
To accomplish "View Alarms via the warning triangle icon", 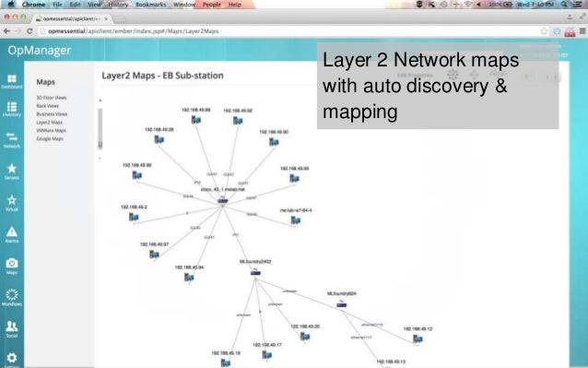I will point(12,234).
